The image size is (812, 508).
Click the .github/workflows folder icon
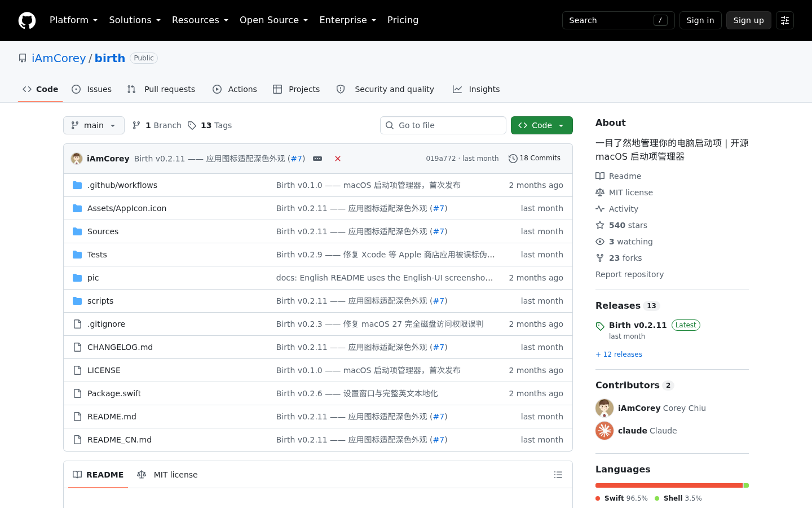click(x=77, y=185)
